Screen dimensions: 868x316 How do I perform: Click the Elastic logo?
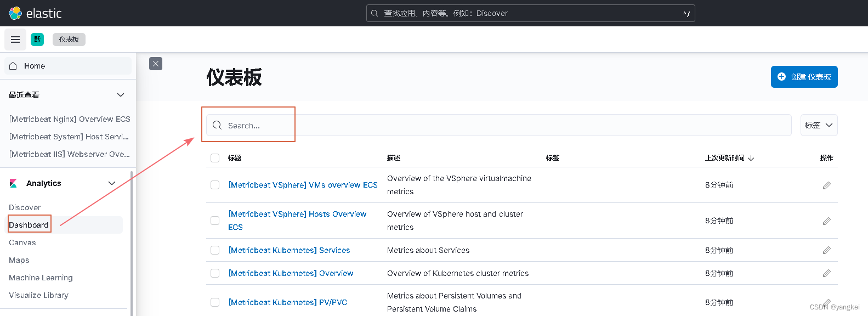35,13
